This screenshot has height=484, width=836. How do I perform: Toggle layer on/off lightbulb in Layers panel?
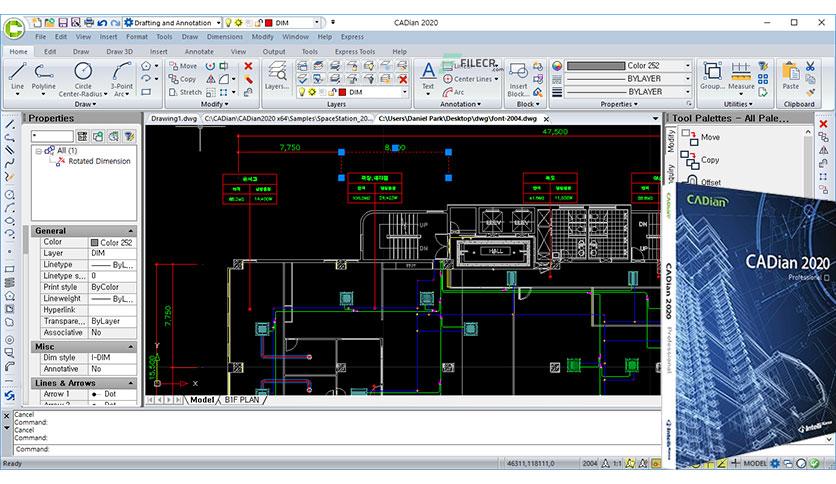[302, 92]
